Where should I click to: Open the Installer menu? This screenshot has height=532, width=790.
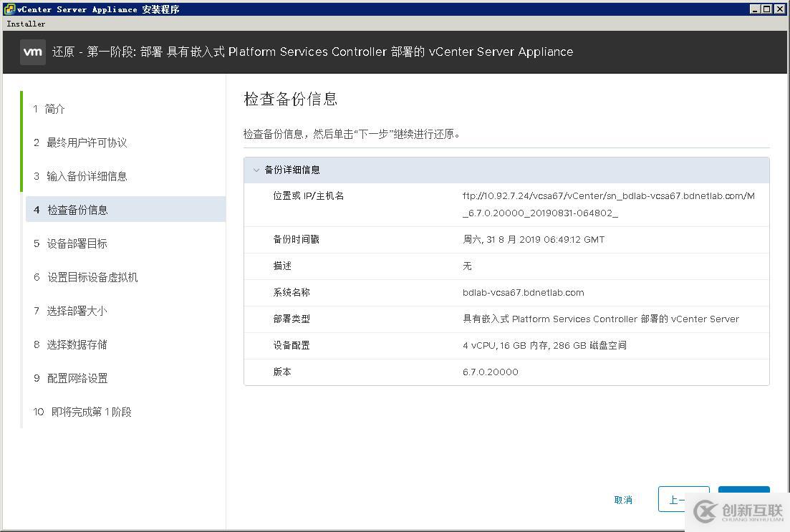[25, 23]
